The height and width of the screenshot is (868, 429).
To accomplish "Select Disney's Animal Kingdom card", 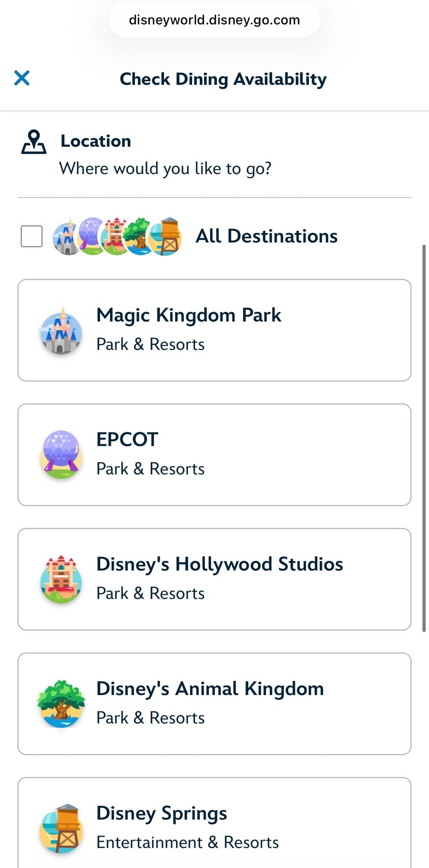I will [214, 704].
